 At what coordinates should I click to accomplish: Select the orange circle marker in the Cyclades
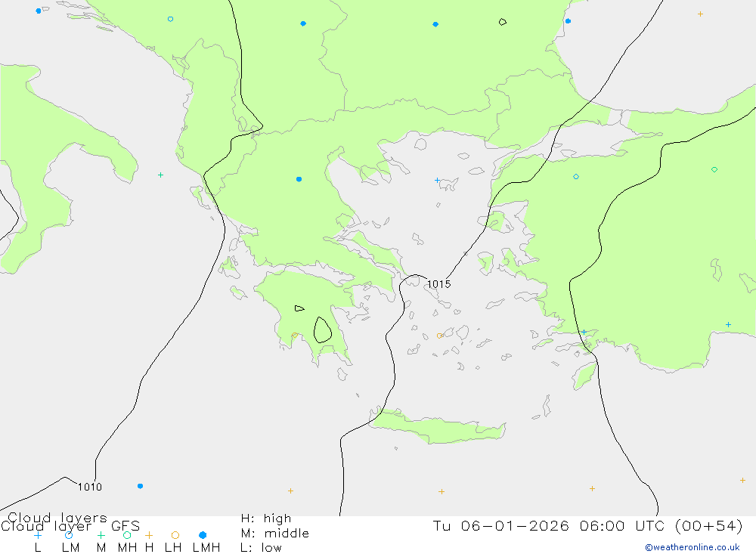(x=440, y=336)
